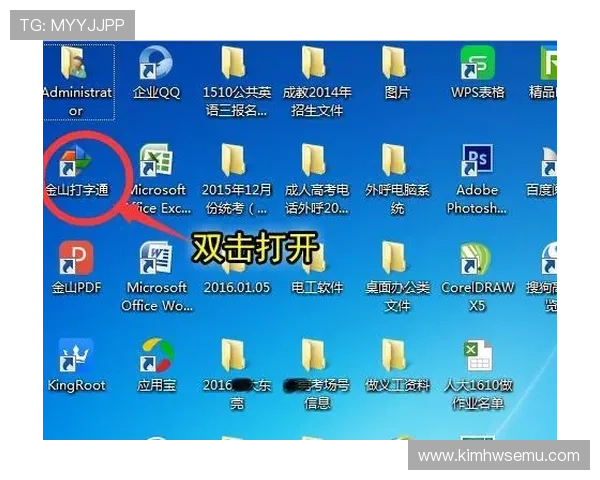Open the 图片 folder icon
Viewport: 600px width, 480px height.
pyautogui.click(x=394, y=63)
